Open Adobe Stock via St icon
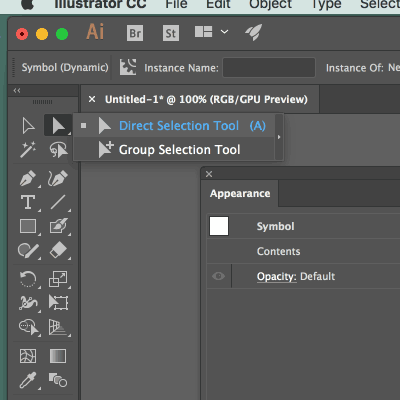Viewport: 400px width, 400px height. point(171,33)
